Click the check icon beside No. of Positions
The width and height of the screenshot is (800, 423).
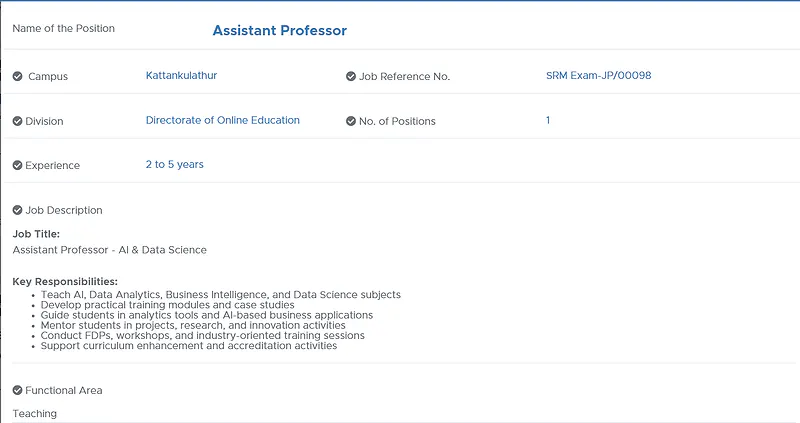[351, 121]
